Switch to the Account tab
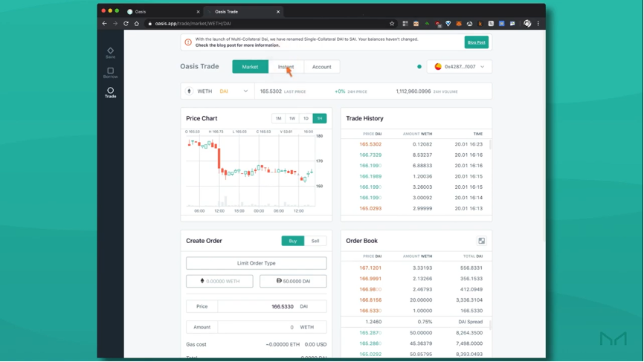Viewport: 644px width, 362px height. pyautogui.click(x=321, y=66)
